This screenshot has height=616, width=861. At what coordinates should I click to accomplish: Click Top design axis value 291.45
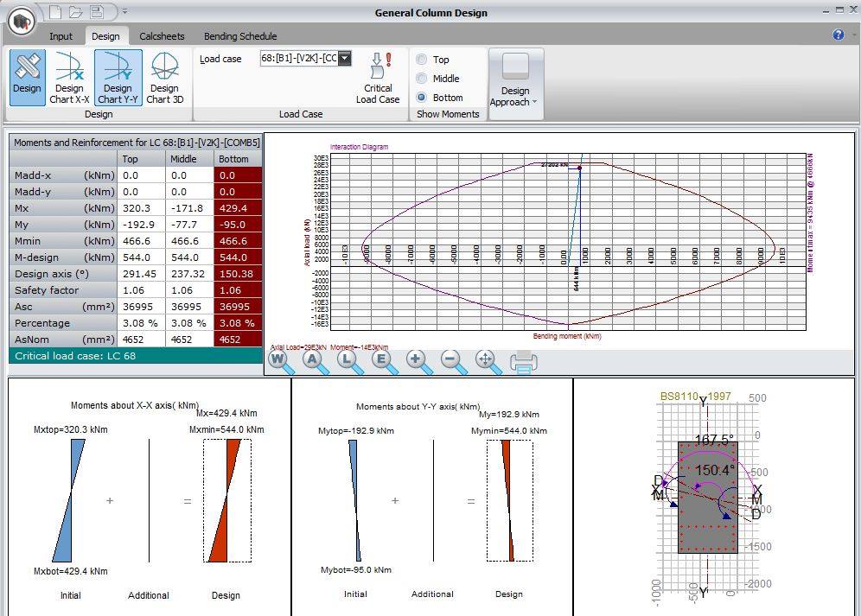point(141,273)
